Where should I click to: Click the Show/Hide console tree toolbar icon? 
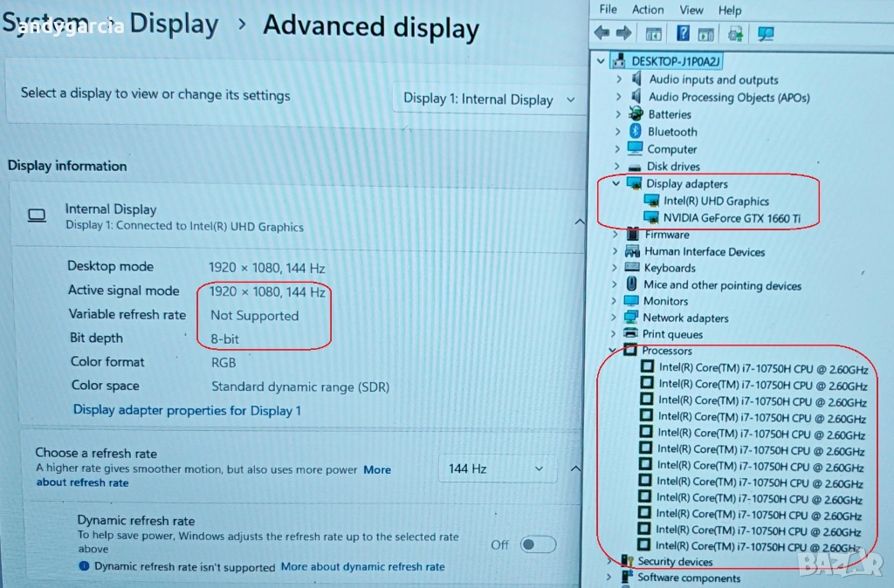(x=653, y=33)
